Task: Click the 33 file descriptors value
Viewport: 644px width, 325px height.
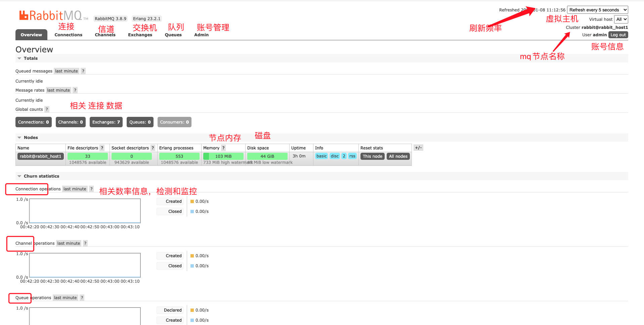Action: [88, 156]
